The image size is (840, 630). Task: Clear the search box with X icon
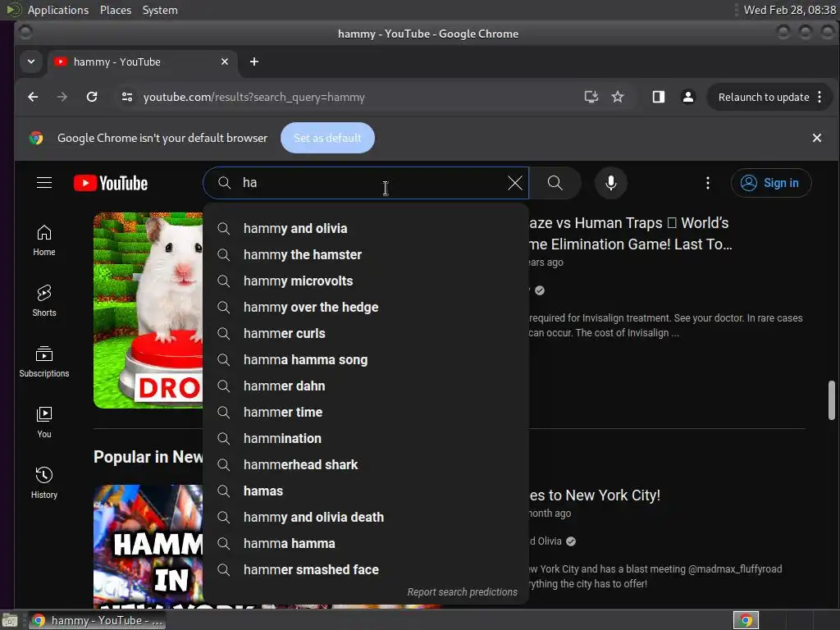515,183
